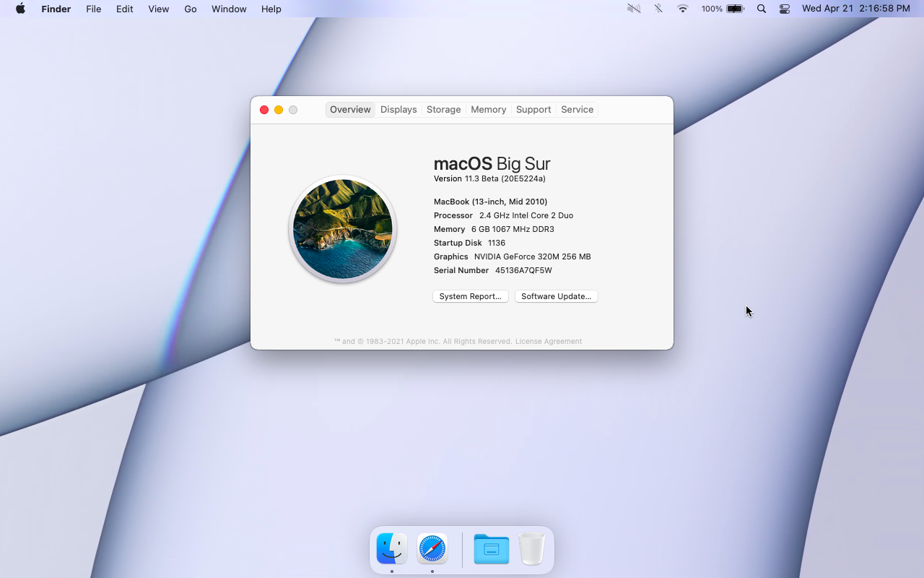The height and width of the screenshot is (578, 924).
Task: Open the Window menu
Action: (x=229, y=9)
